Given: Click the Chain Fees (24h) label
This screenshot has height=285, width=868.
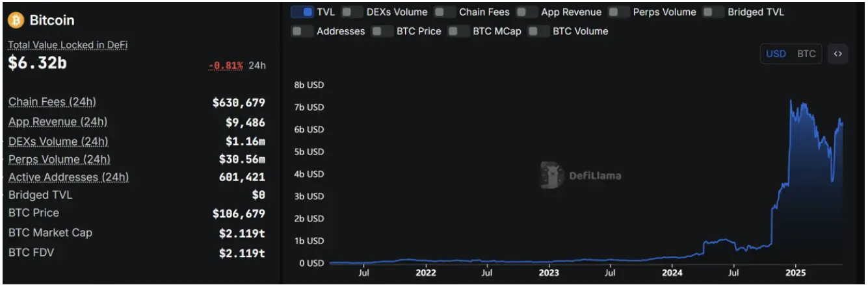Looking at the screenshot, I should 52,102.
